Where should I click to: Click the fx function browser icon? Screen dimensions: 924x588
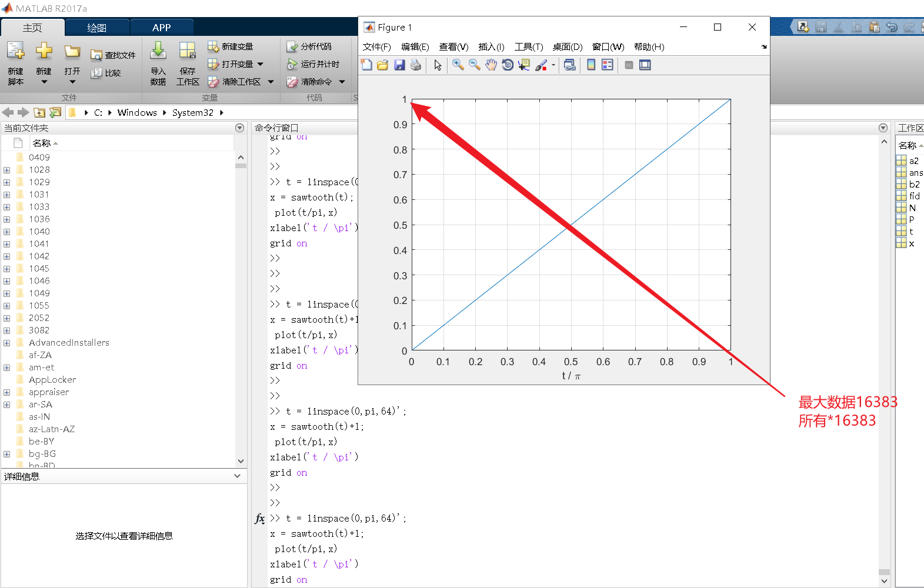click(260, 518)
